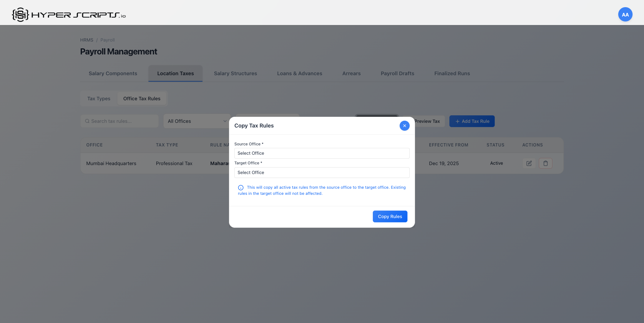This screenshot has height=323, width=644.
Task: Dismiss the Copy Tax Rules dialog via X
Action: [x=404, y=126]
